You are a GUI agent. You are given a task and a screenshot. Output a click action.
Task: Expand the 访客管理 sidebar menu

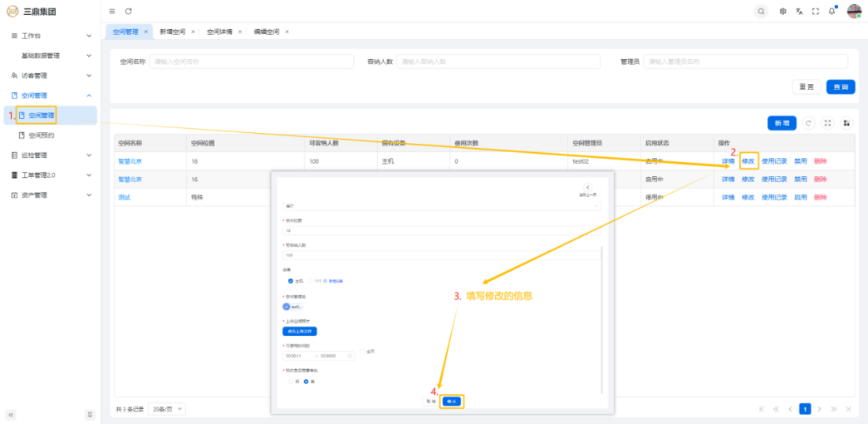[x=50, y=76]
